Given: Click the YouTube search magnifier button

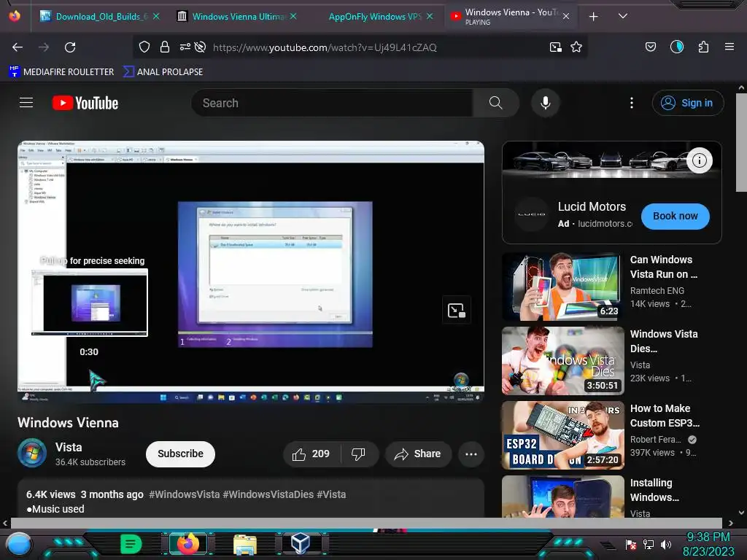Looking at the screenshot, I should point(495,103).
